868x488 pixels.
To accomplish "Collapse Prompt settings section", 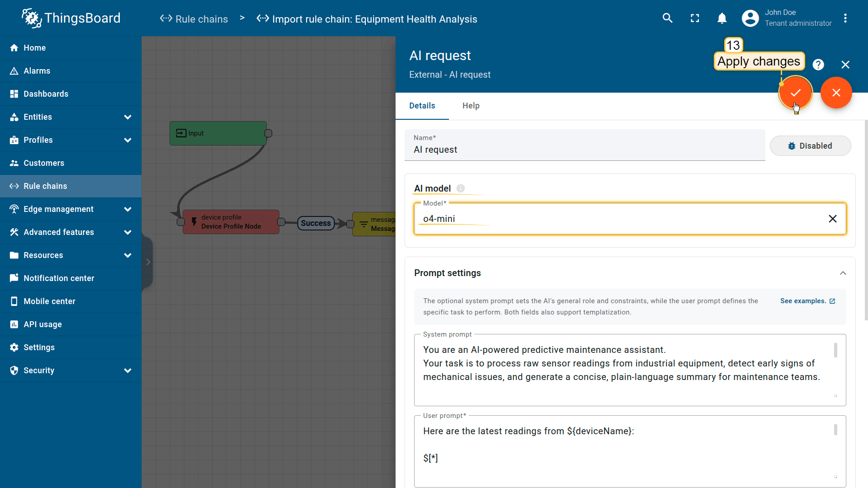I will pyautogui.click(x=843, y=273).
